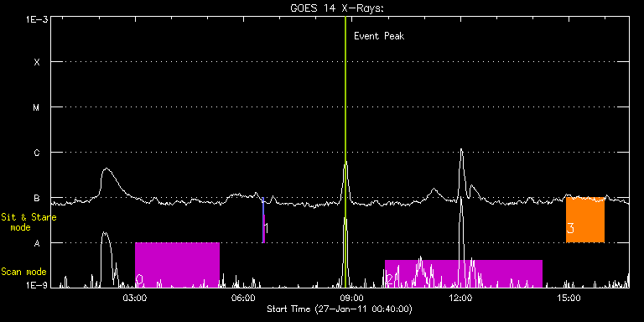644x322 pixels.
Task: Click the magenta scan block labeled 0
Action: point(178,265)
